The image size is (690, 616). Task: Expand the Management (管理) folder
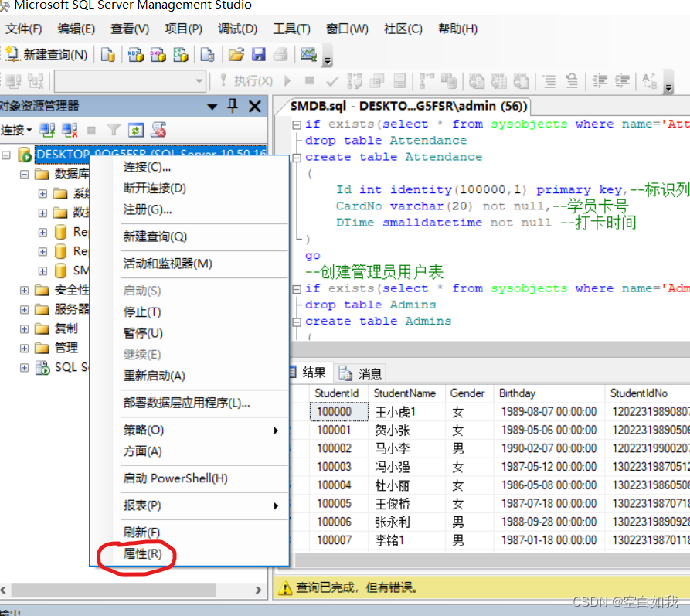[24, 349]
